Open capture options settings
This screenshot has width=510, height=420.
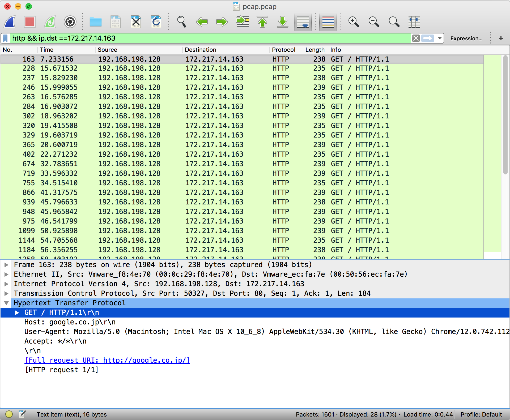coord(70,22)
